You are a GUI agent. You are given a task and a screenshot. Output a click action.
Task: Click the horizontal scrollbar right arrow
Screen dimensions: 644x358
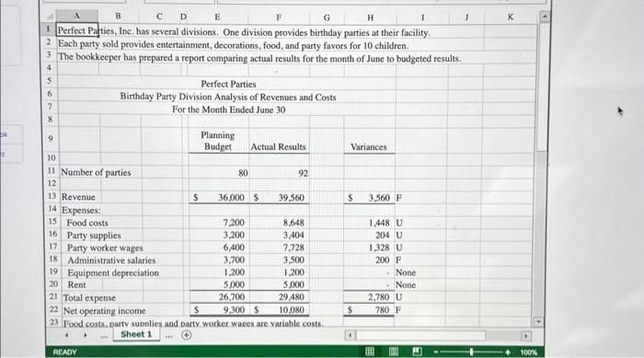click(x=526, y=336)
